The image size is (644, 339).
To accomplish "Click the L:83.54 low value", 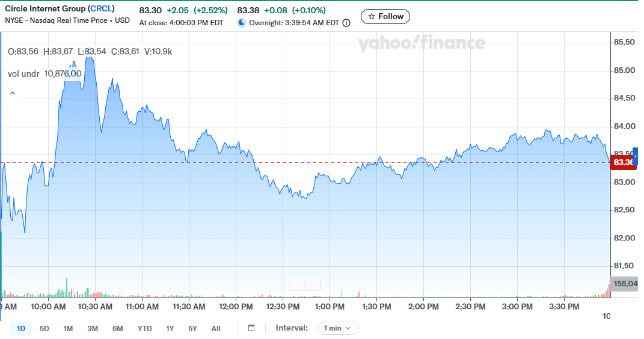I will [91, 52].
